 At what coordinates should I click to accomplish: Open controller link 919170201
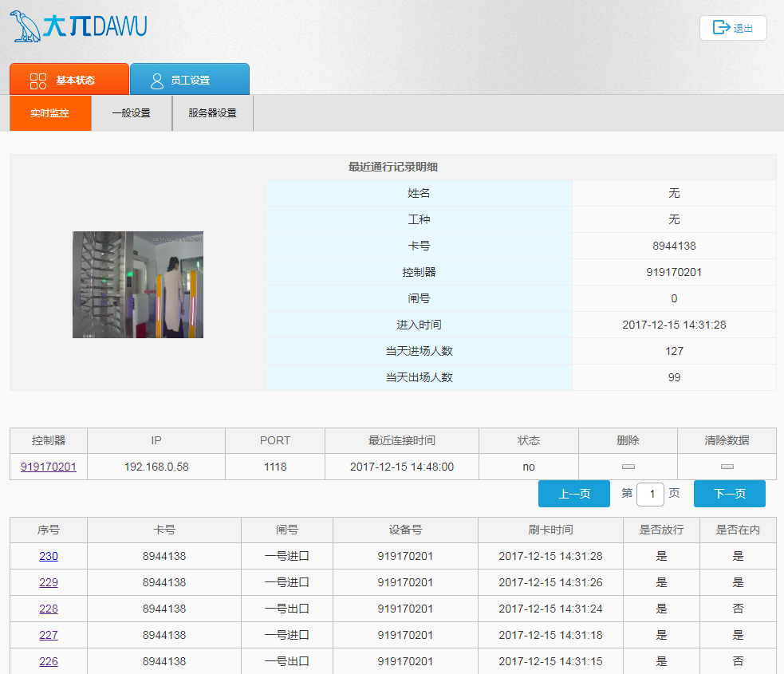tap(49, 467)
